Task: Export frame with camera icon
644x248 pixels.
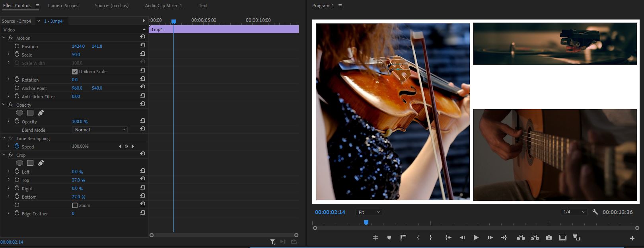Action: pyautogui.click(x=549, y=238)
